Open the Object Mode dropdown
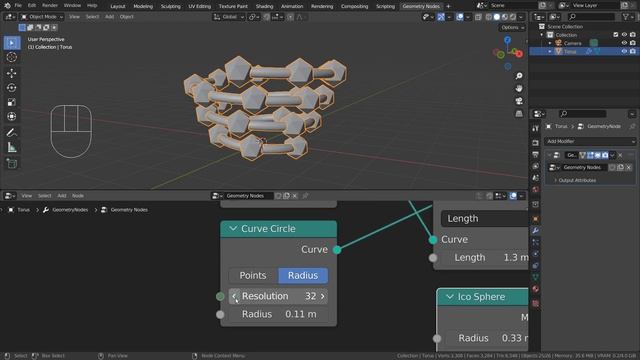This screenshot has width=640, height=360. [42, 17]
